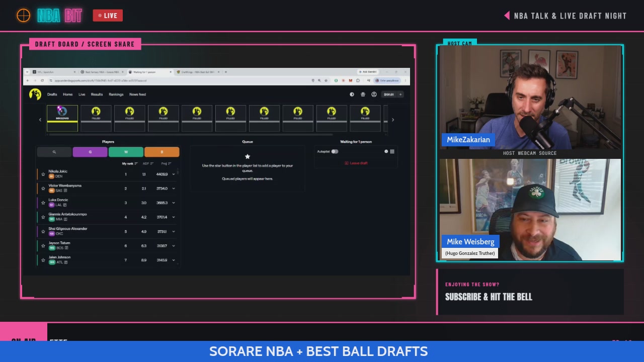Click the Underdog logo icon
Image resolution: width=644 pixels, height=362 pixels.
click(x=35, y=94)
